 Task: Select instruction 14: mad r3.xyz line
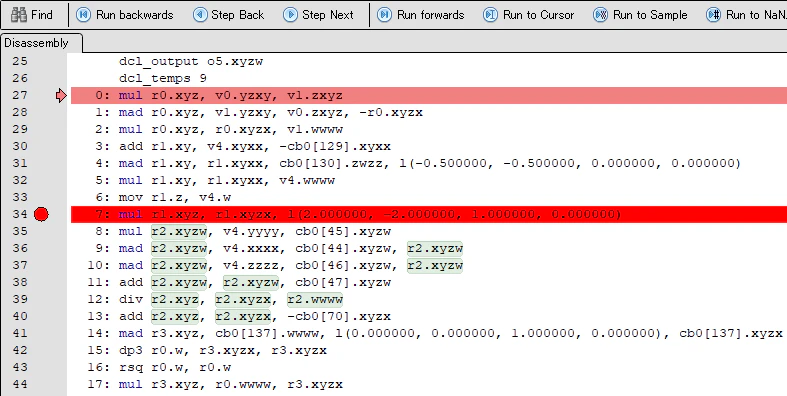435,334
